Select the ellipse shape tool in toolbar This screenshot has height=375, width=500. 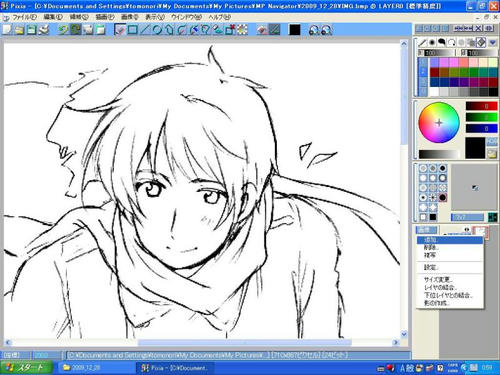(x=157, y=30)
